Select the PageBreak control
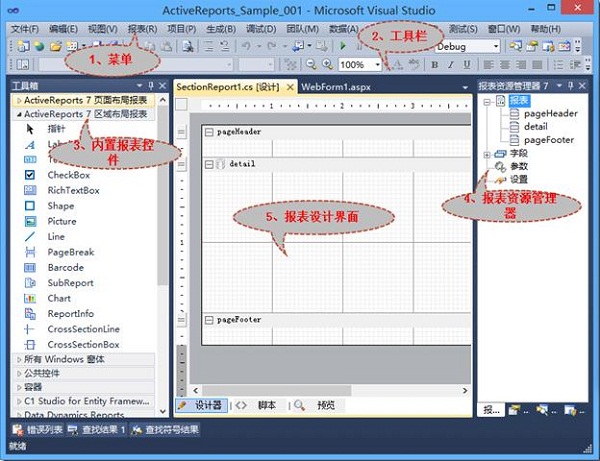The height and width of the screenshot is (461, 600). click(71, 252)
